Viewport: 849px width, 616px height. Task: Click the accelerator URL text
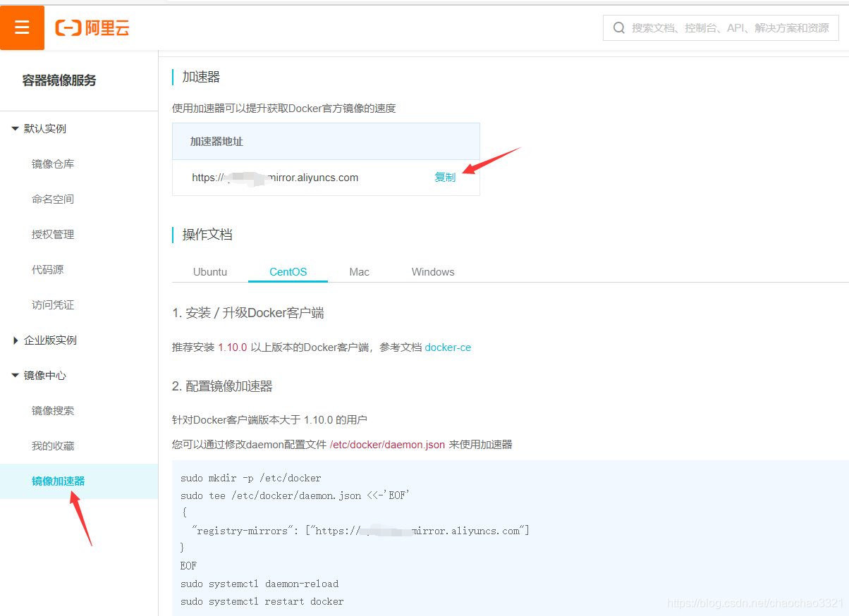pyautogui.click(x=275, y=178)
